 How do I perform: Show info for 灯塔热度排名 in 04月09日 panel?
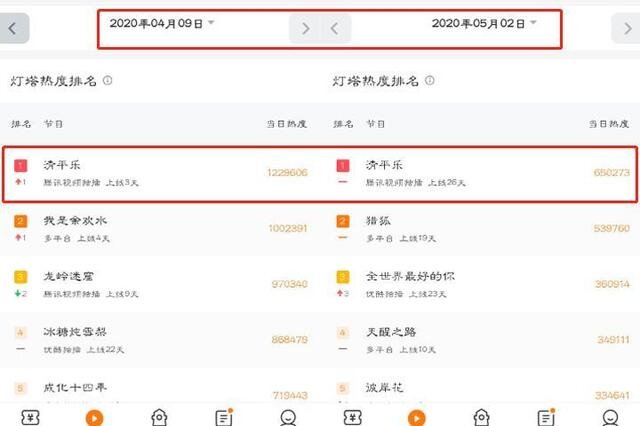pos(107,80)
